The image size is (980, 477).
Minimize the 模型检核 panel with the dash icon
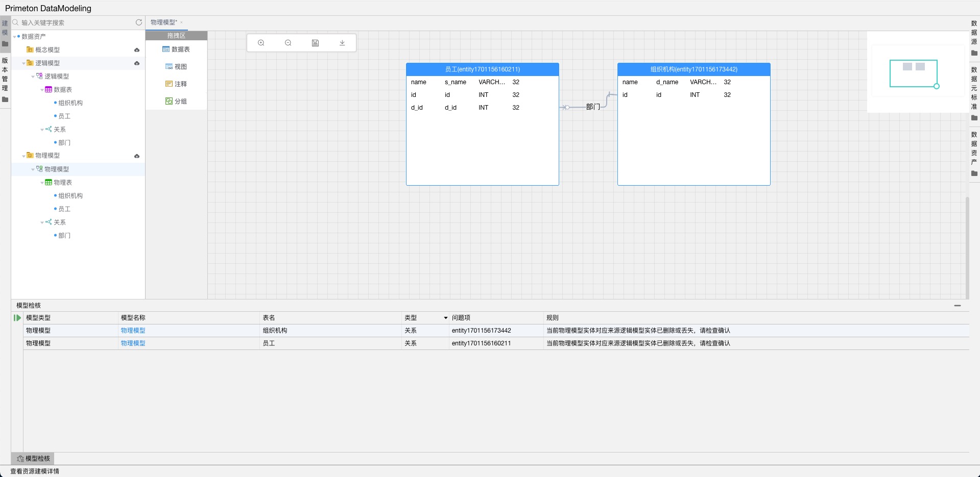click(x=958, y=306)
